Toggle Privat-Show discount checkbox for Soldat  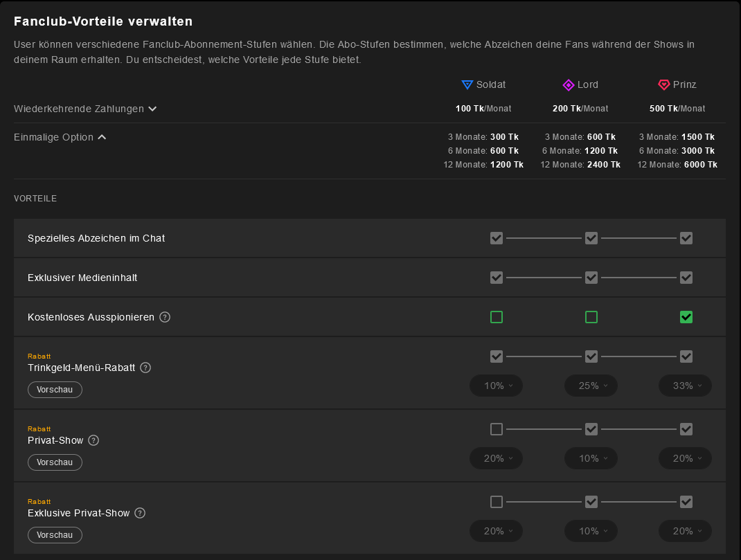pos(496,429)
